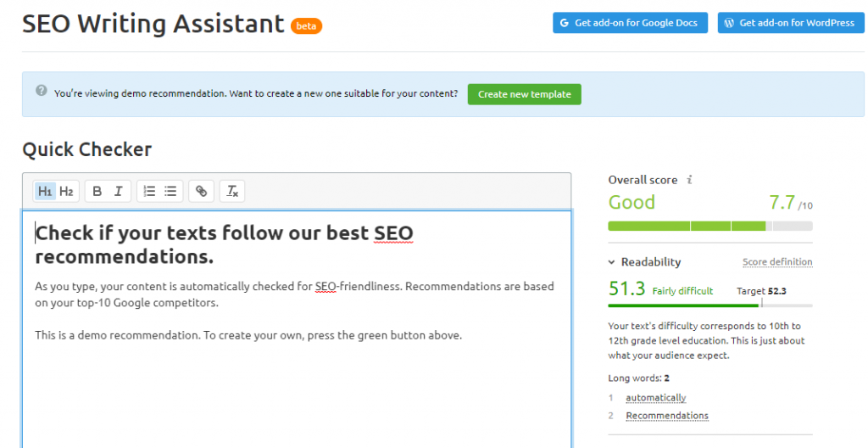Insert a hyperlink with link icon
This screenshot has width=868, height=448.
202,191
